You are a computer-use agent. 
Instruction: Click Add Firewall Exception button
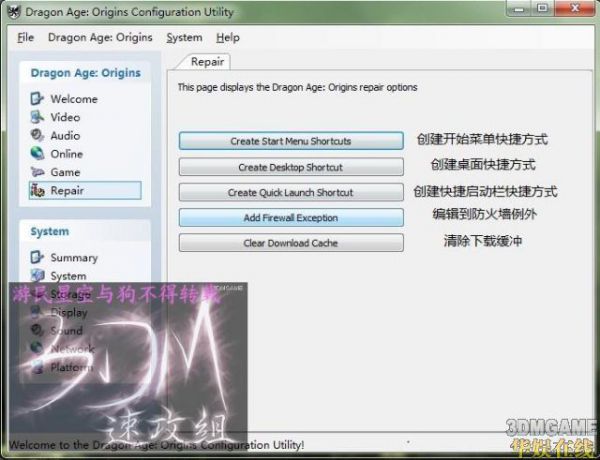(291, 217)
